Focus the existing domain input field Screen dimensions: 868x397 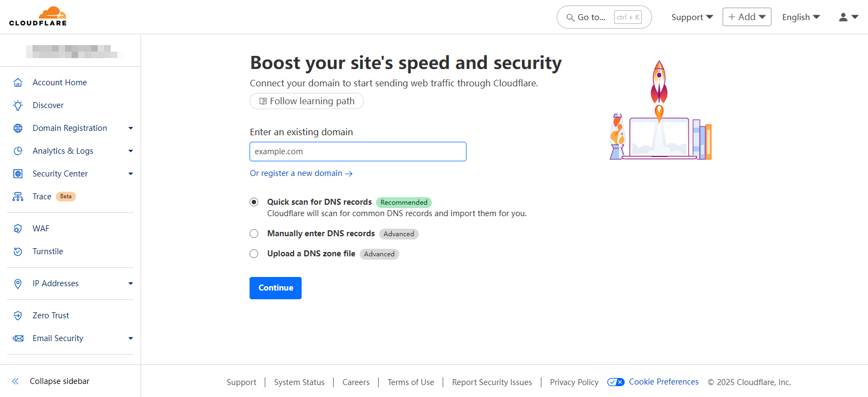click(358, 152)
